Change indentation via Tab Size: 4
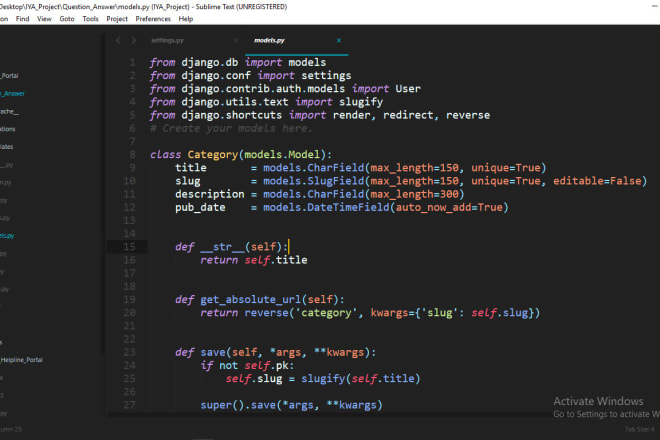 pyautogui.click(x=639, y=429)
